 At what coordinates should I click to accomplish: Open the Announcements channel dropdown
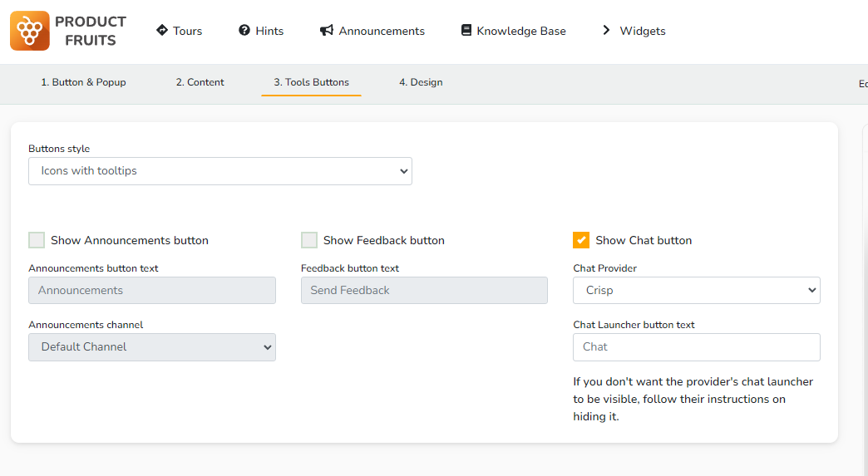click(152, 347)
